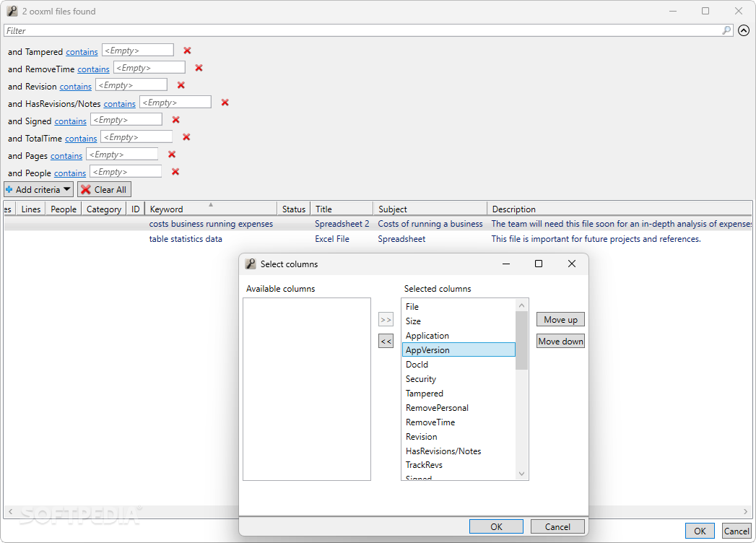The height and width of the screenshot is (543, 756).
Task: Click OK in the main ooxml window
Action: pyautogui.click(x=700, y=531)
